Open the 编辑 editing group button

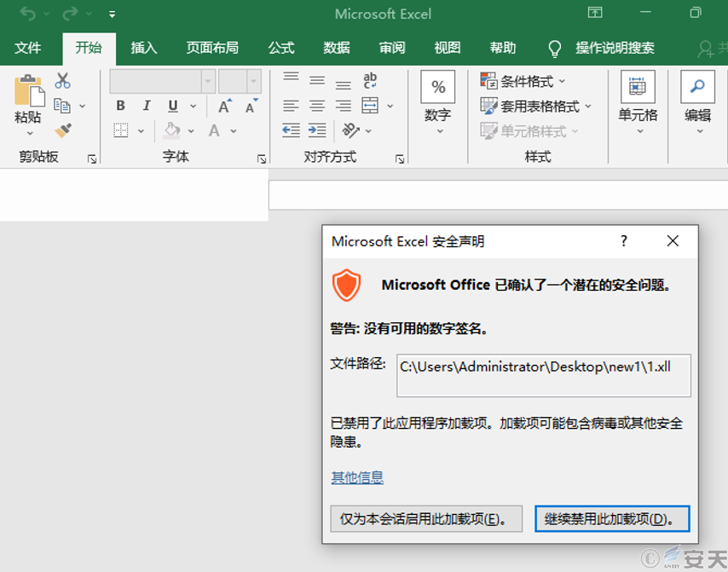(x=698, y=103)
